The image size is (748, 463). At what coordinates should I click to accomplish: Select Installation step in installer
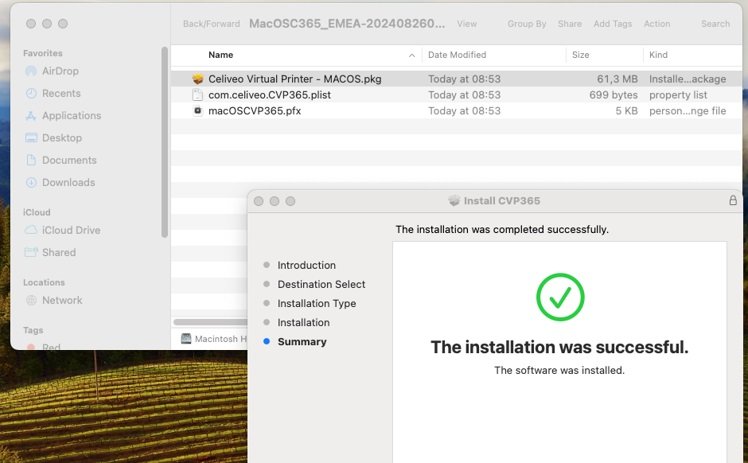click(x=303, y=322)
